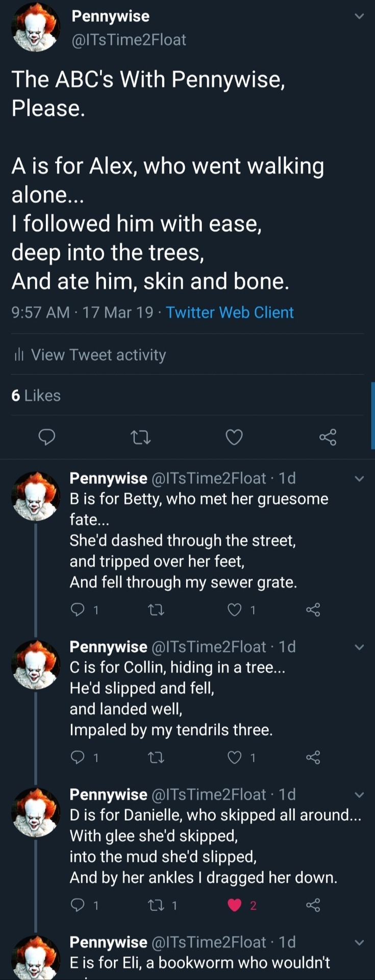
Task: Unlike the D is for Danielle tweet
Action: [x=234, y=905]
